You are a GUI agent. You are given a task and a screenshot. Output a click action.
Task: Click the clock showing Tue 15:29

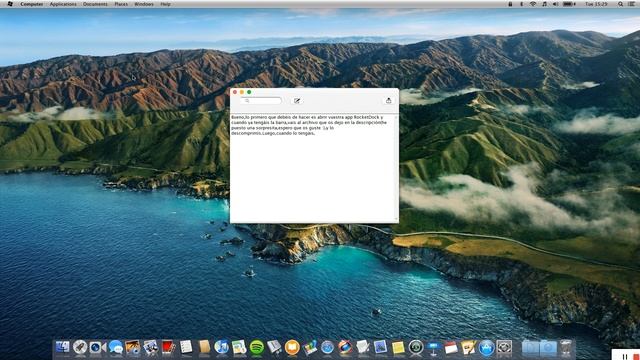click(596, 4)
